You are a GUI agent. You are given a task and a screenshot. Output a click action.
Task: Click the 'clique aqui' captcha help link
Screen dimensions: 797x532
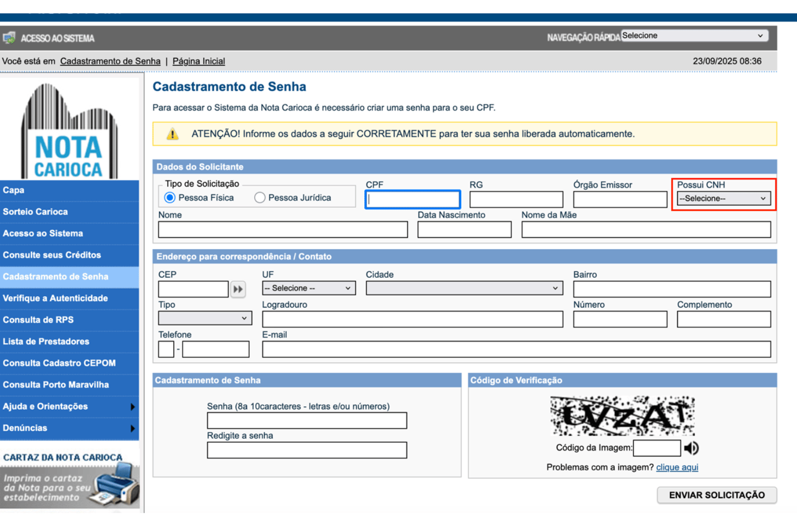(677, 467)
